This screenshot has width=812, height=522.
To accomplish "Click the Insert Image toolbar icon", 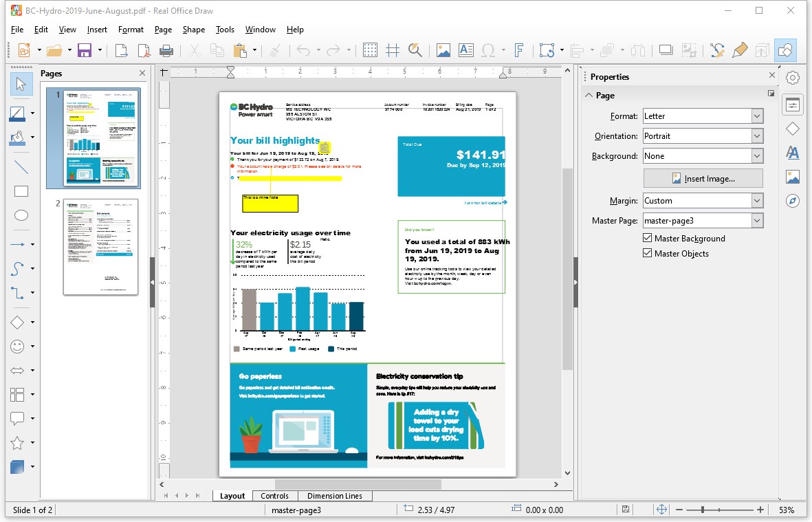I will click(443, 50).
